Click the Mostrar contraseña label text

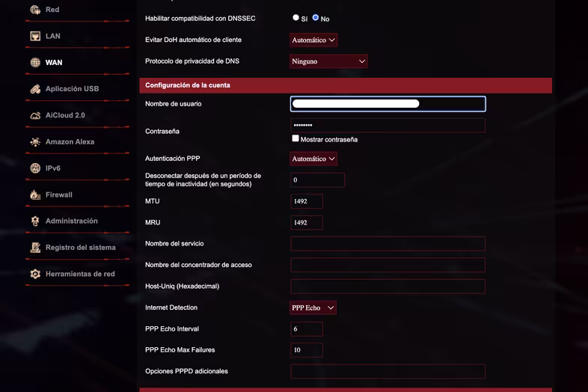(329, 140)
